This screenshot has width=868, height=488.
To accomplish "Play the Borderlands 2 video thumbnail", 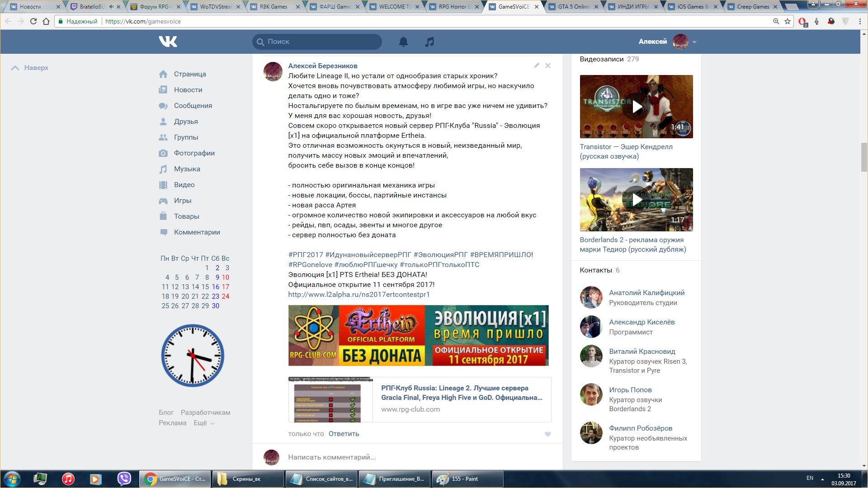I will click(x=636, y=200).
